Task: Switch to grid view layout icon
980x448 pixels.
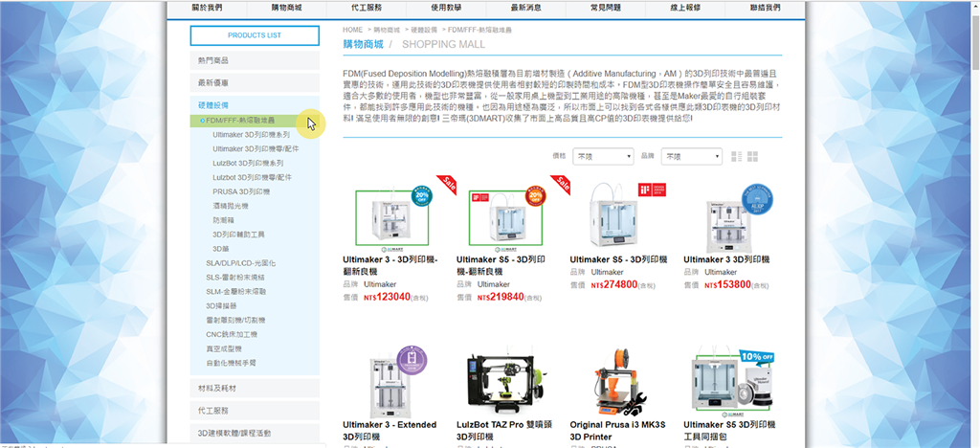Action: pyautogui.click(x=752, y=156)
